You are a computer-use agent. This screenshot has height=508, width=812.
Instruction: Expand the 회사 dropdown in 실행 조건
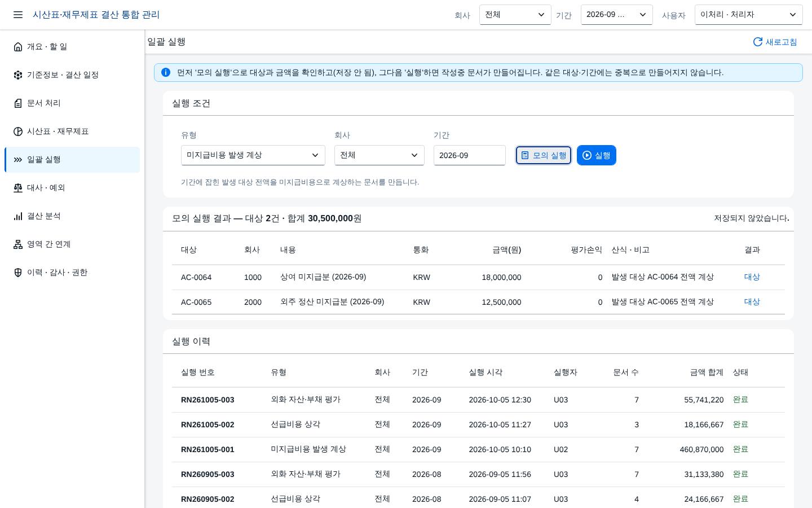tap(379, 155)
